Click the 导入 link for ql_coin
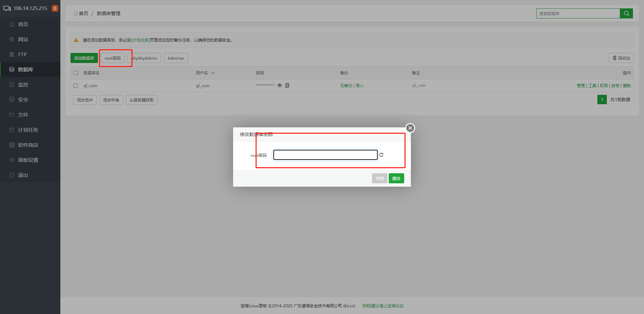This screenshot has width=644, height=314. [360, 85]
